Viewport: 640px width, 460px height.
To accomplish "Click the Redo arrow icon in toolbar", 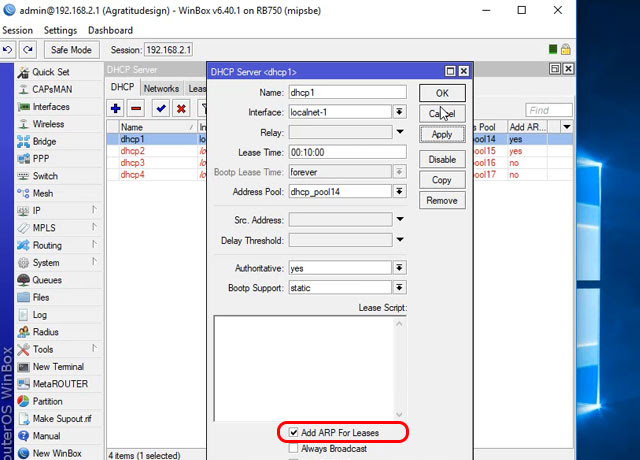I will pos(27,50).
